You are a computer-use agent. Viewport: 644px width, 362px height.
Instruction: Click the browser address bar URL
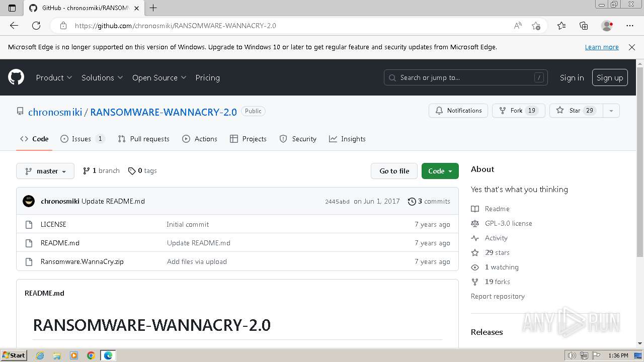click(175, 26)
